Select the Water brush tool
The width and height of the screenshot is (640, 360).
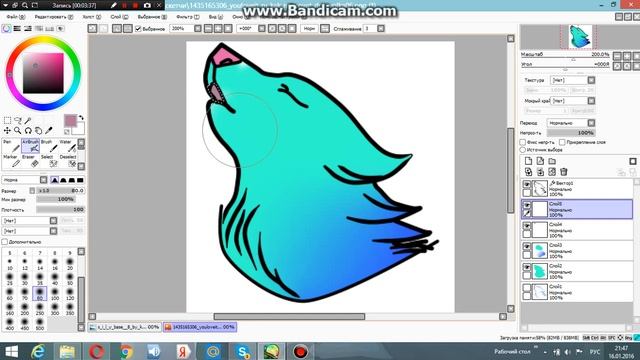click(67, 146)
